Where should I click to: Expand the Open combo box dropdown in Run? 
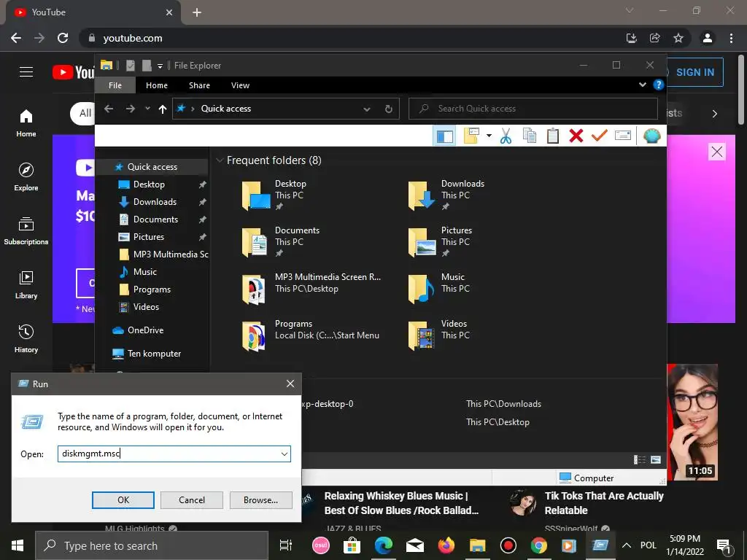click(x=285, y=454)
